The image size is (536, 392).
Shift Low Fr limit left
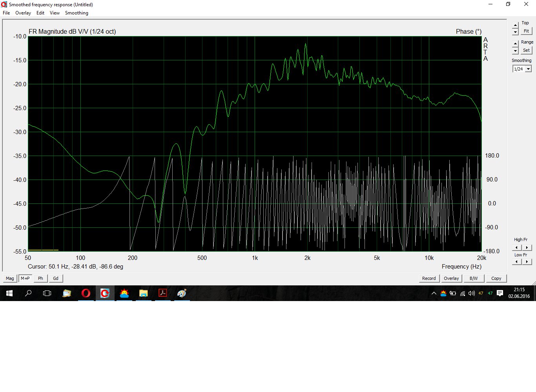(517, 261)
